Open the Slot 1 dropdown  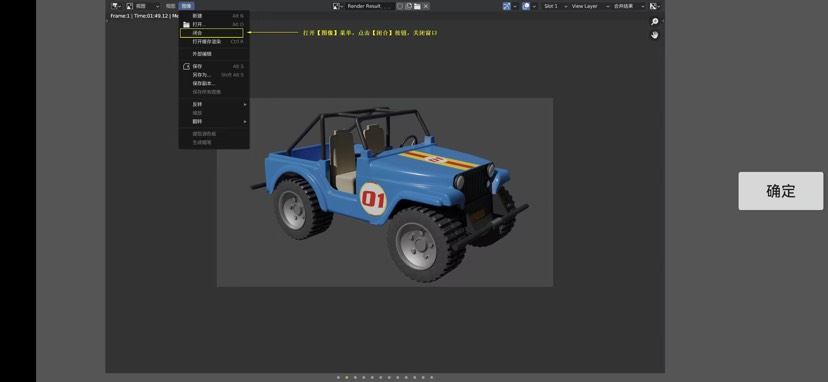tap(555, 6)
